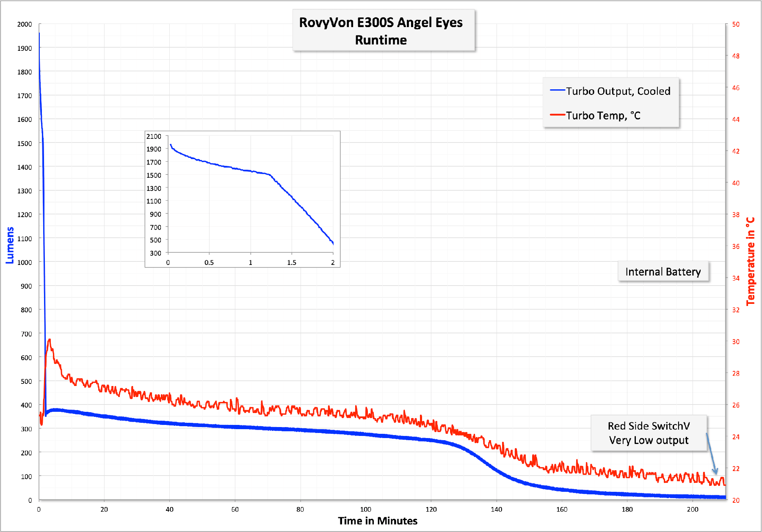Click the 2000 label on the Lumens axis
The width and height of the screenshot is (762, 532).
coord(25,25)
